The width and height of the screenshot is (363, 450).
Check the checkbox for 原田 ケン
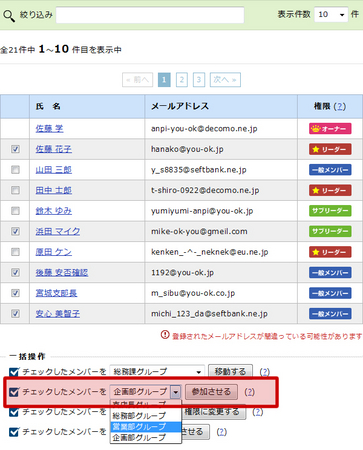[15, 252]
